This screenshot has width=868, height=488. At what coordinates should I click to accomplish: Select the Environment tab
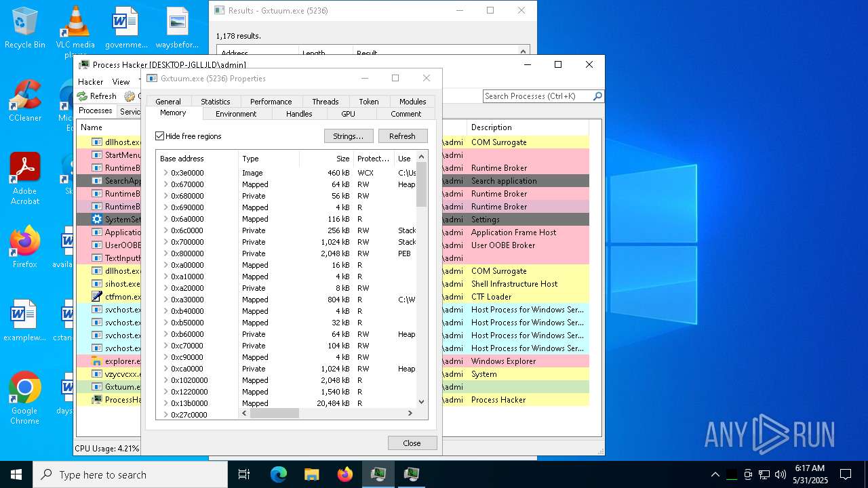point(236,114)
